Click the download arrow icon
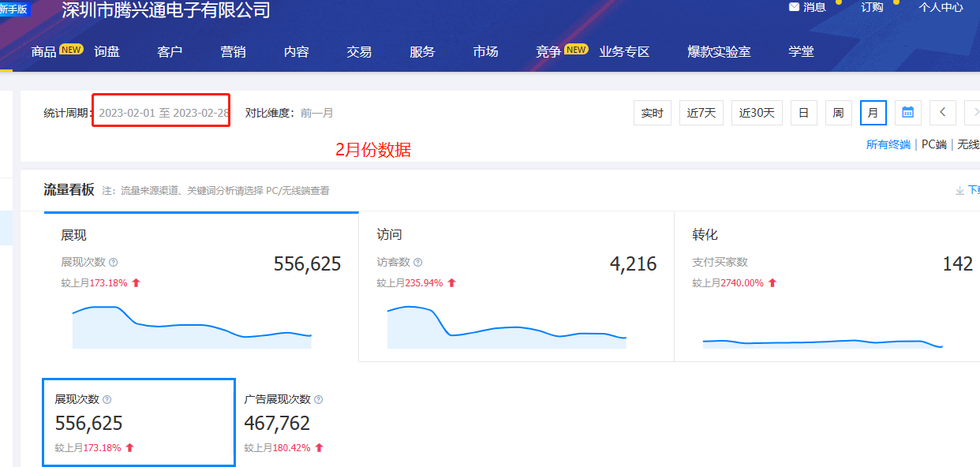This screenshot has height=467, width=980. point(960,190)
